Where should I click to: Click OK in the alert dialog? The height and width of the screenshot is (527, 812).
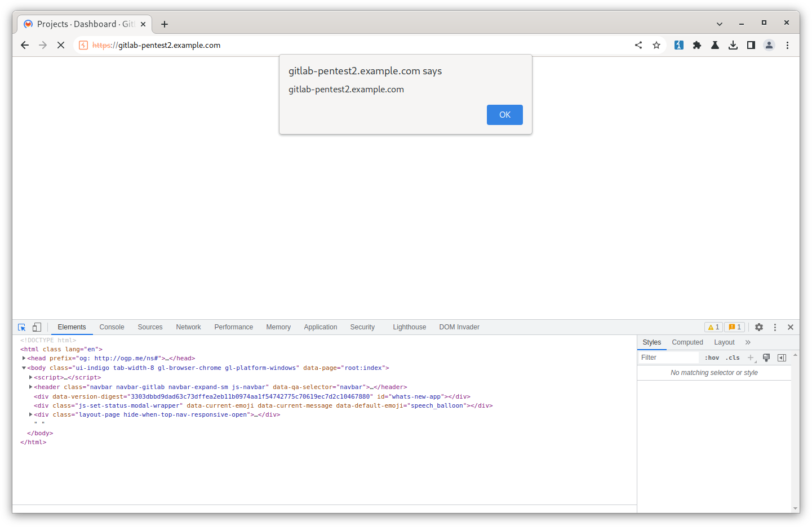point(504,115)
